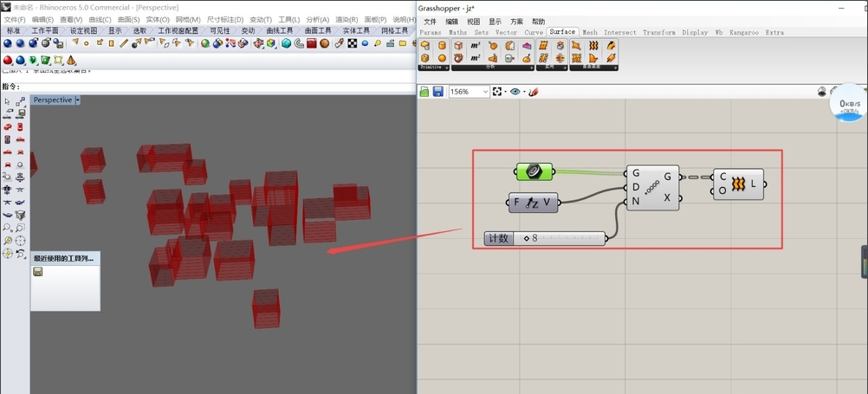Viewport: 868px width, 394px height.
Task: Click the area m² analysis icon
Action: (x=476, y=58)
